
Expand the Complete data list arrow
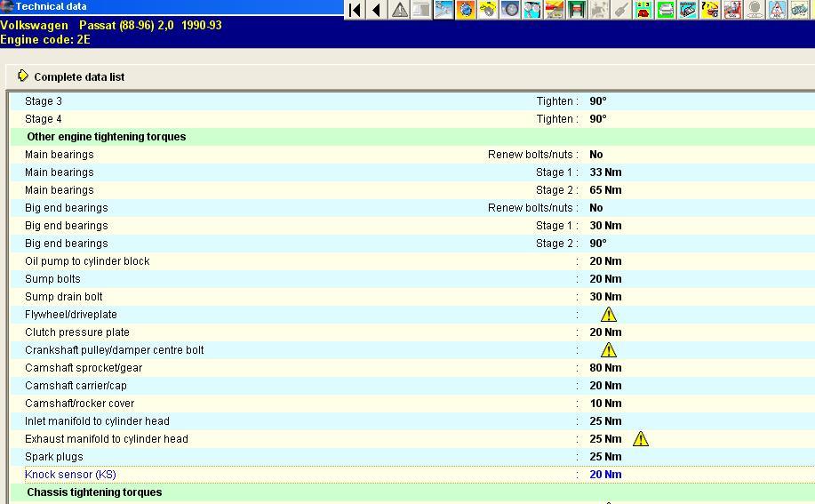tap(23, 76)
